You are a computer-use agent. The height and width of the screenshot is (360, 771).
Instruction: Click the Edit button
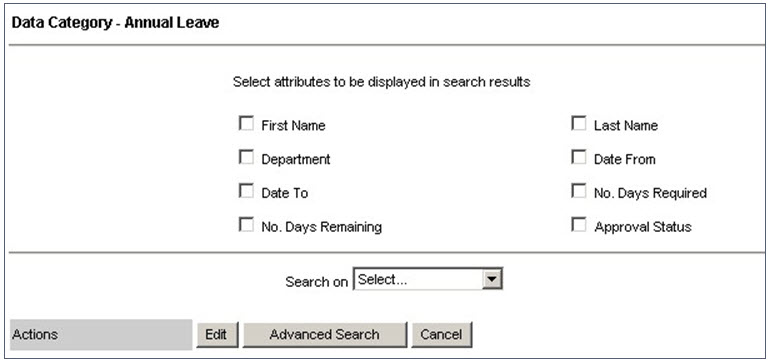216,335
